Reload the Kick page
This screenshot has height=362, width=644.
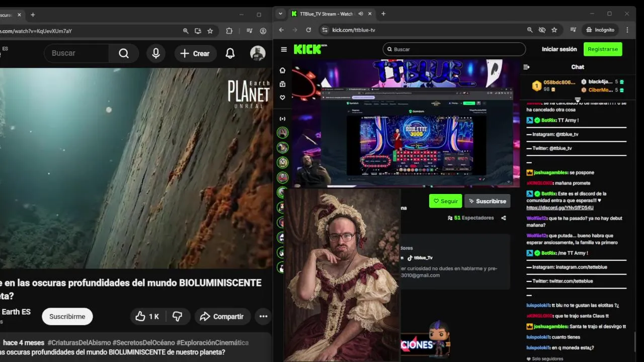[x=308, y=30]
